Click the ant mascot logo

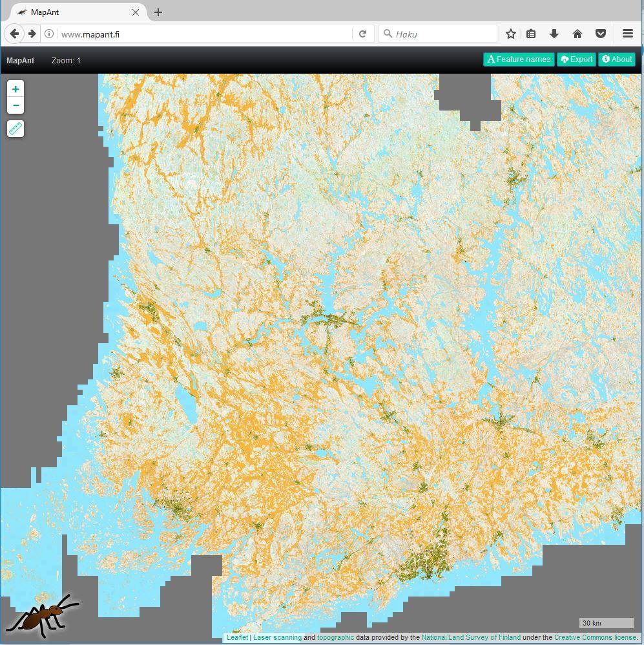(42, 615)
